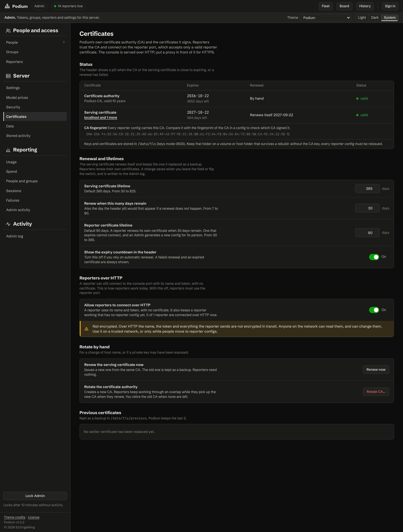Open the localhost and 1 more link
This screenshot has width=403, height=532.
point(101,118)
